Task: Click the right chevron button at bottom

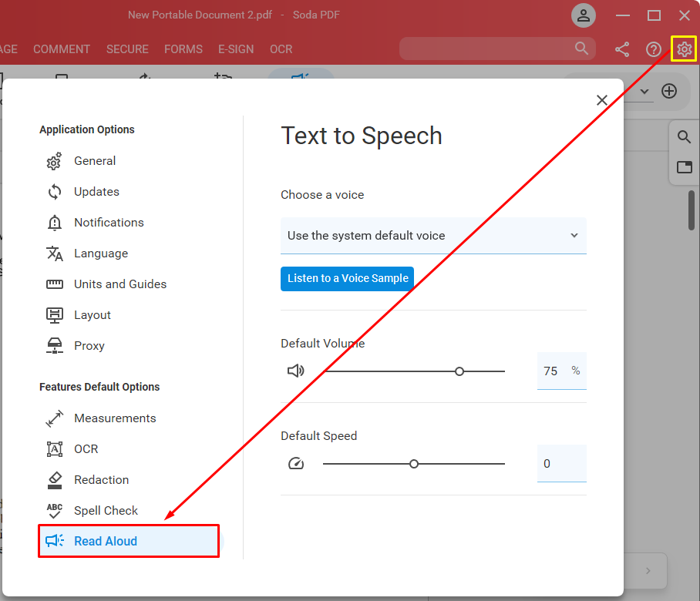Action: tap(648, 571)
